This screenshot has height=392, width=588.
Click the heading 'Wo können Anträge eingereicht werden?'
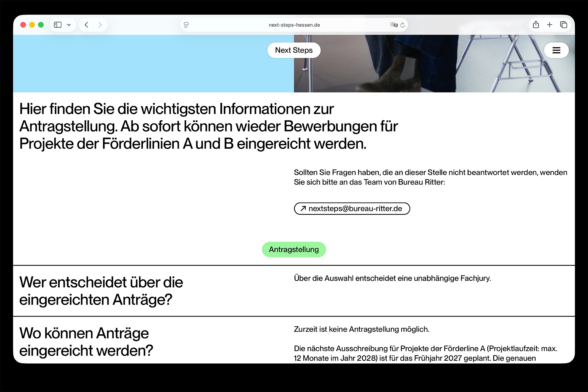(x=86, y=342)
